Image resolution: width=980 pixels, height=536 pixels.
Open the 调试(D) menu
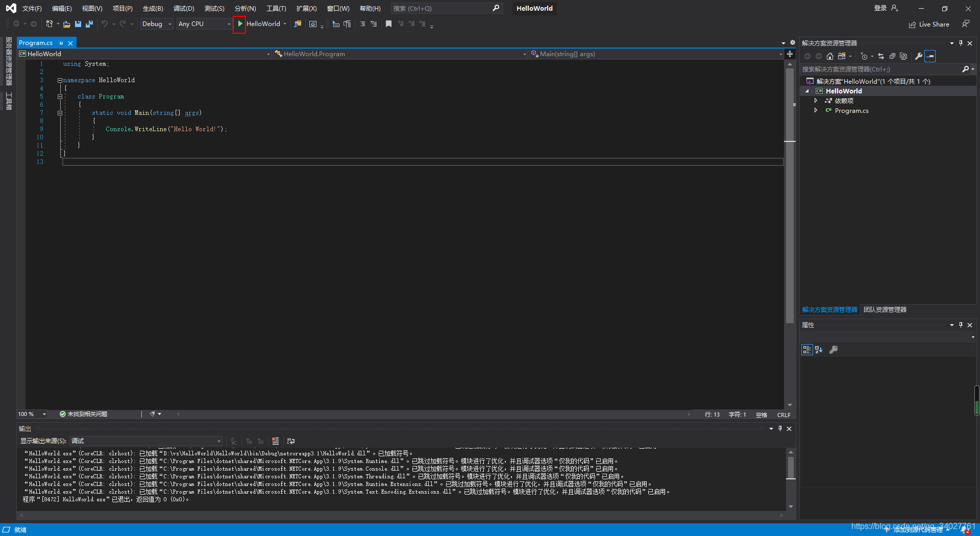184,8
